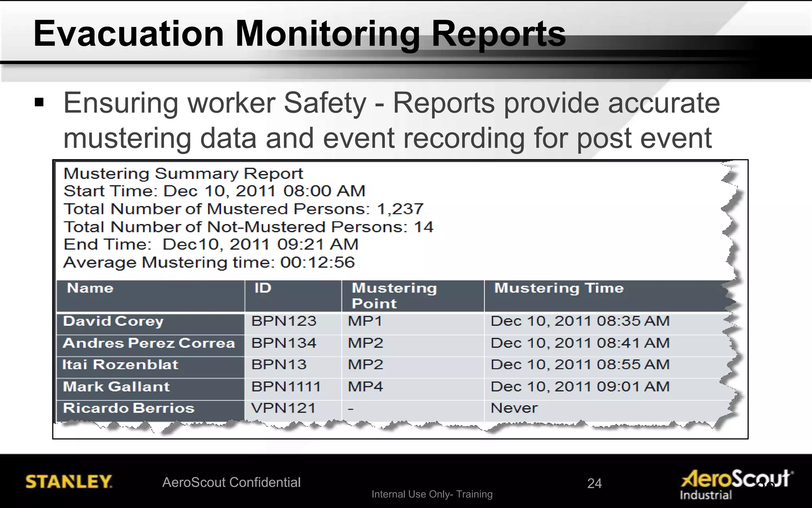Click the AeroScout Industrial logo
Screen dimensions: 812x508
(737, 484)
